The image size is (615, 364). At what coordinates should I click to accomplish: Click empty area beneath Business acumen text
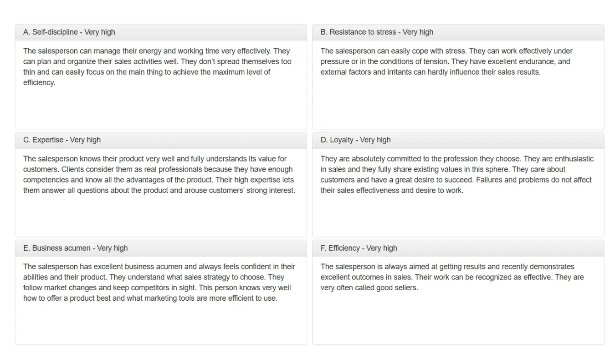[x=160, y=324]
